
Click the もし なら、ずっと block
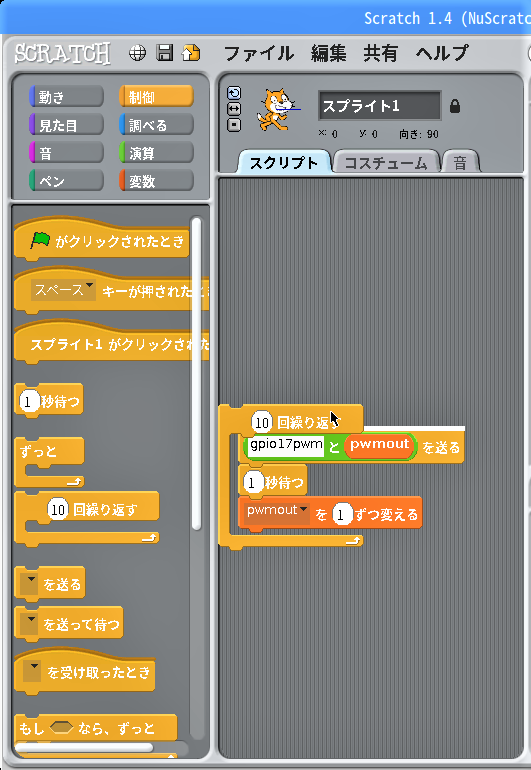coord(96,729)
